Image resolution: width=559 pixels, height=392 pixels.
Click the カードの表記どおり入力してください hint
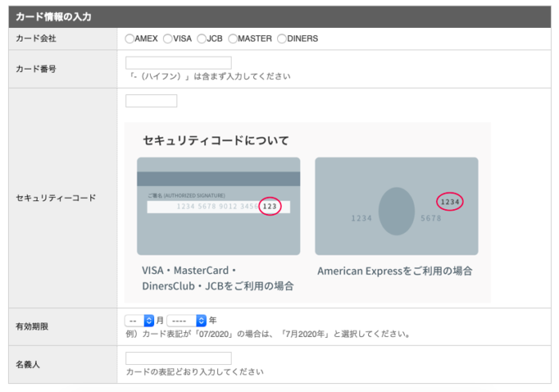tap(195, 372)
